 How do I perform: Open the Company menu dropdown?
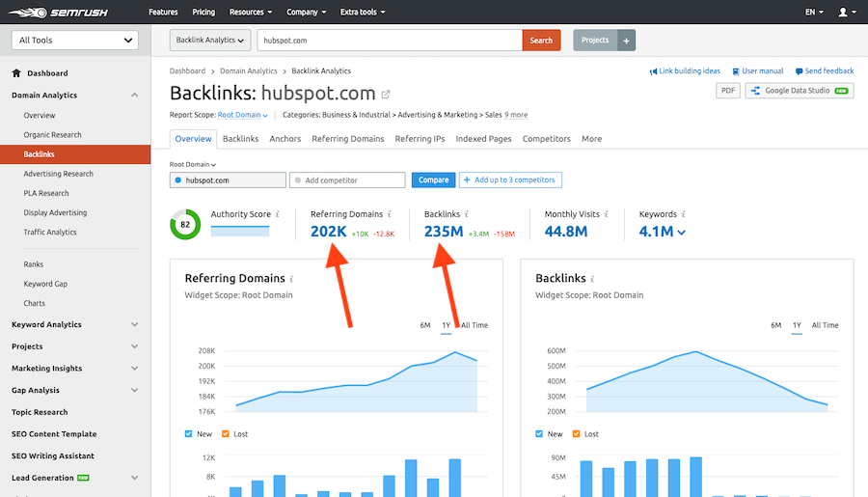click(x=306, y=12)
